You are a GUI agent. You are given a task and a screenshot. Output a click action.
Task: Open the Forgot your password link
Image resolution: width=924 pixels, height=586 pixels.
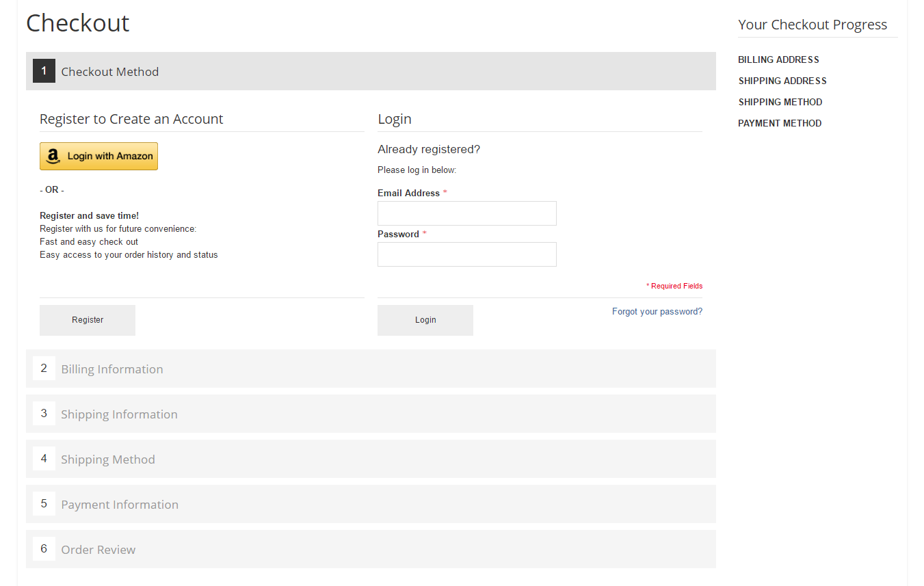tap(657, 312)
